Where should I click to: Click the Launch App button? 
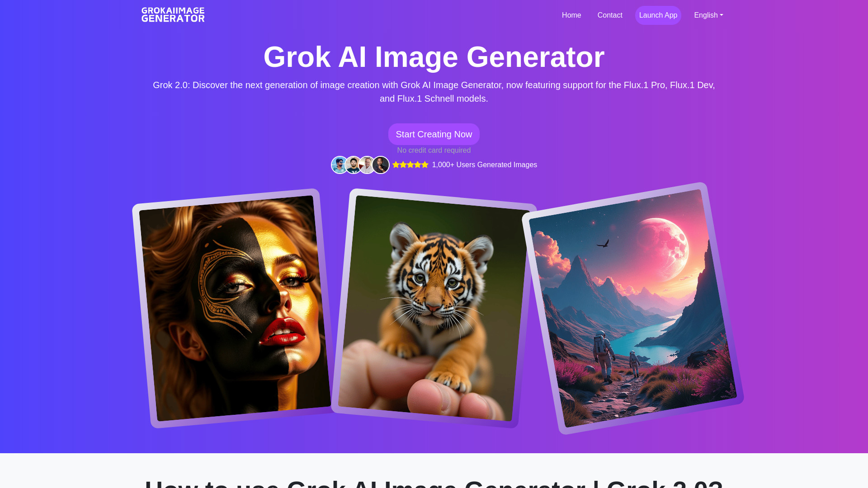pos(658,15)
